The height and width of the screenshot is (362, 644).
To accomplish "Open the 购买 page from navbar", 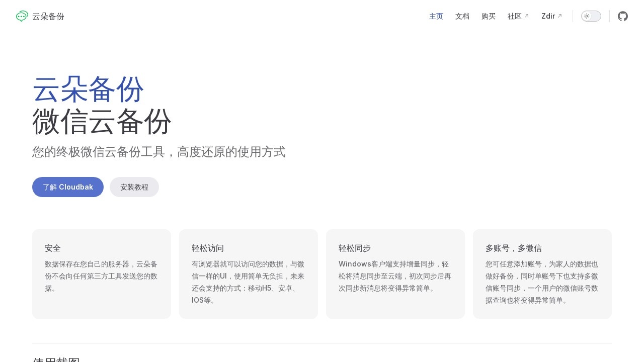I will [489, 16].
